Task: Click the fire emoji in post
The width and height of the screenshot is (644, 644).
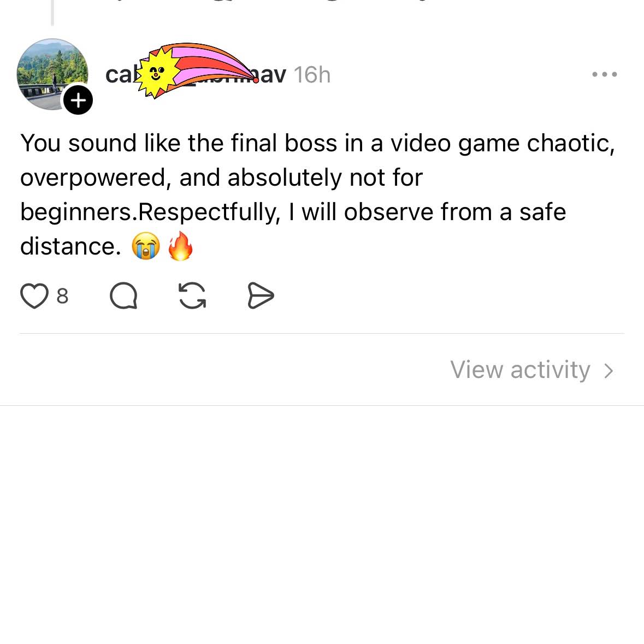Action: pyautogui.click(x=181, y=246)
